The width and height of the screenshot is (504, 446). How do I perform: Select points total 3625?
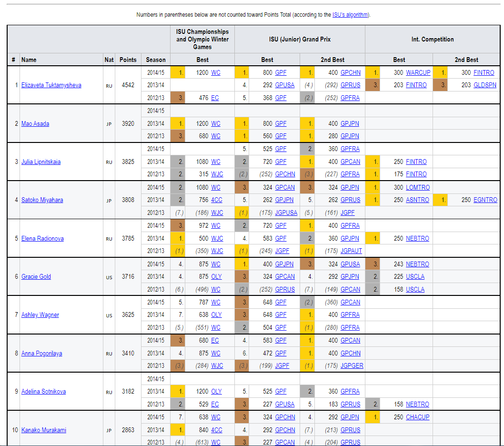128,315
